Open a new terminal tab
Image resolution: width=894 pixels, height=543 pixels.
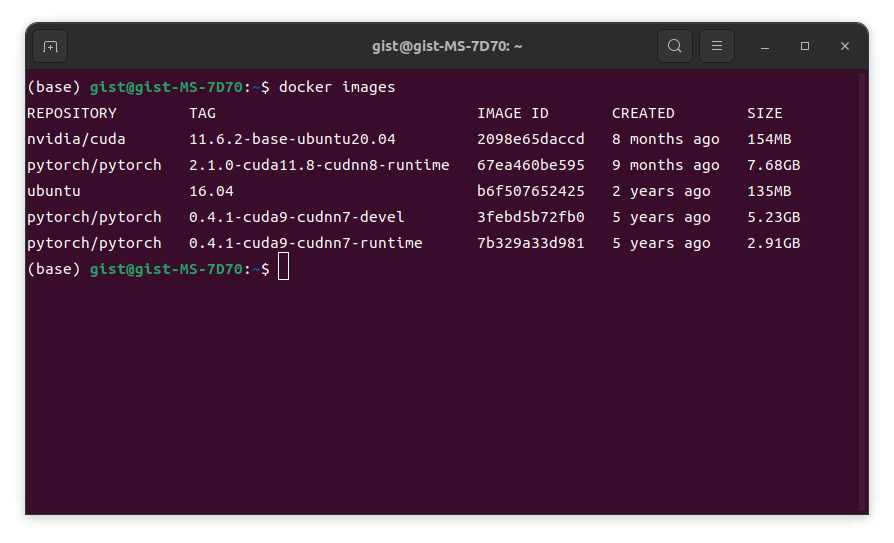pos(50,46)
